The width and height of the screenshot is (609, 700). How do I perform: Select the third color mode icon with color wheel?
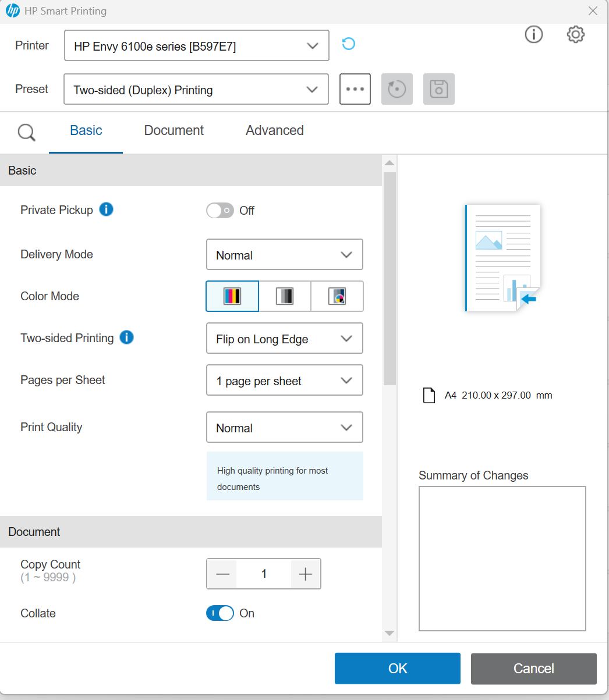point(337,296)
